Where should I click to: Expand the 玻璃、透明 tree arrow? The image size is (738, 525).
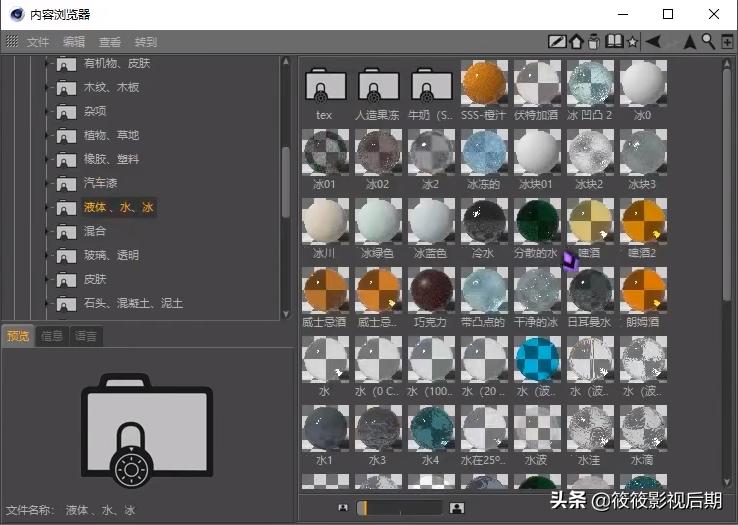pos(46,255)
